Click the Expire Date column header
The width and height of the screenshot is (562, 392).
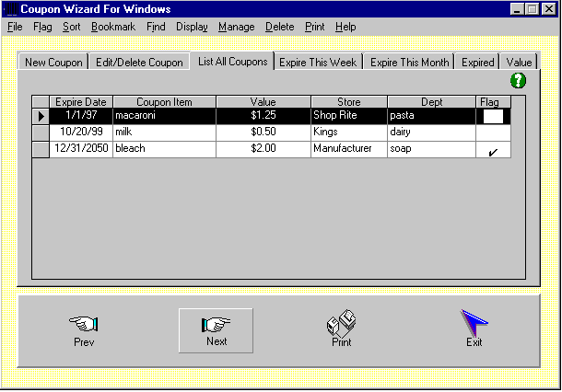[81, 101]
